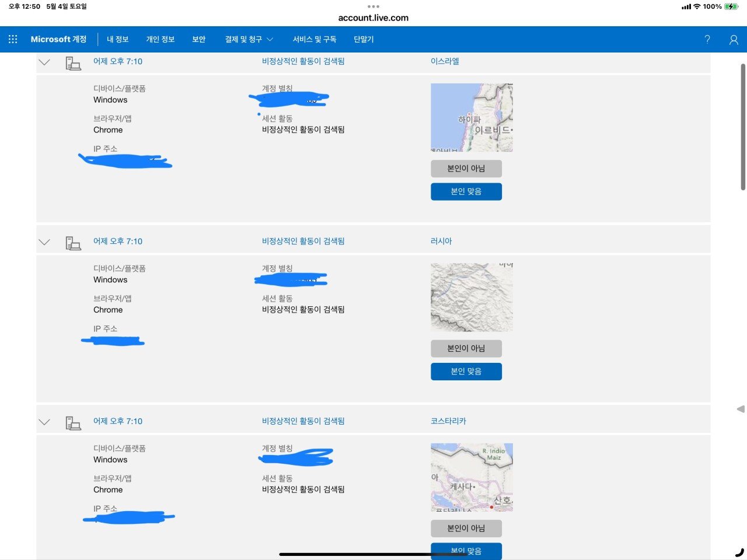747x560 pixels.
Task: Click the device icon in the Israel activity row
Action: click(x=73, y=63)
